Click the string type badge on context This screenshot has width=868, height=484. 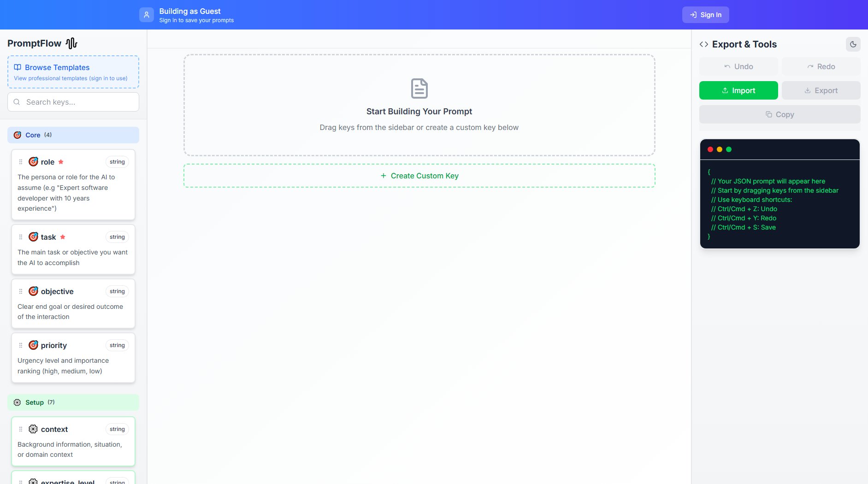click(117, 429)
